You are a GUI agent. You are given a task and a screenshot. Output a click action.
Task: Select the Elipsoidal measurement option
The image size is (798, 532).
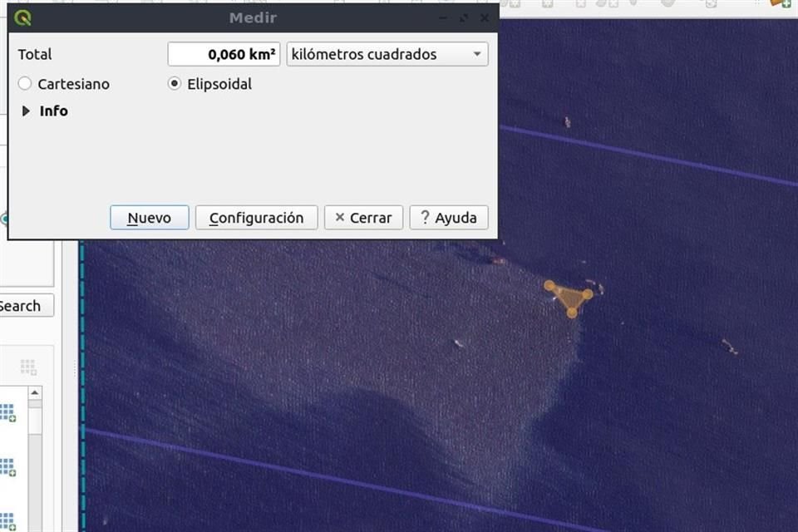pos(174,84)
